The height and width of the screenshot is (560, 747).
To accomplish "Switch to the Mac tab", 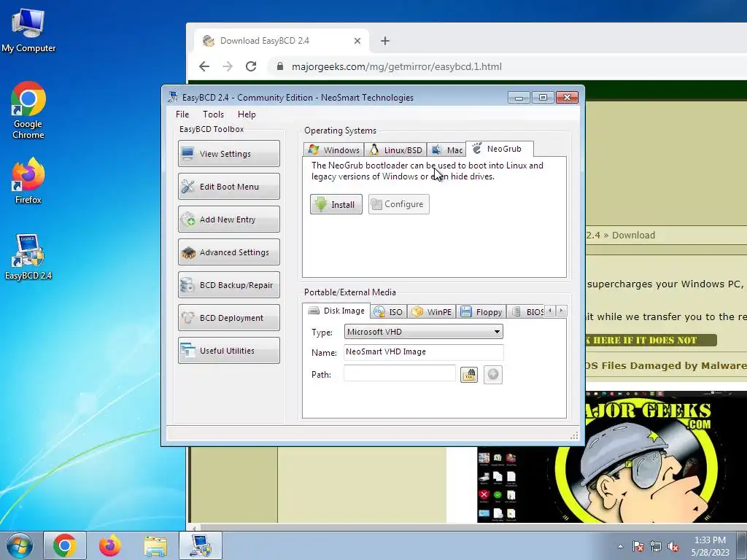I will (446, 150).
